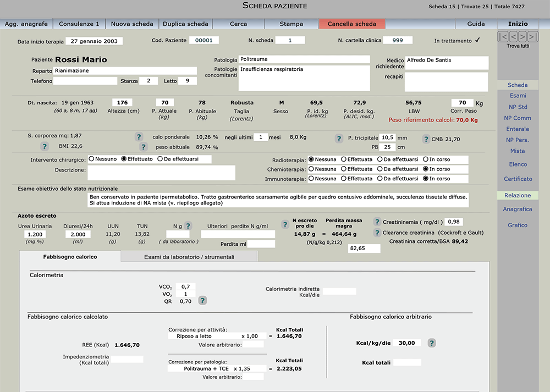Open Consulenze 1

point(79,24)
